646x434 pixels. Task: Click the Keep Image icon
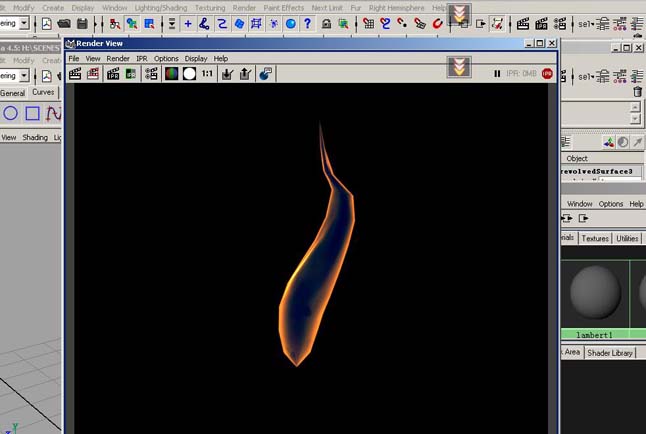227,74
